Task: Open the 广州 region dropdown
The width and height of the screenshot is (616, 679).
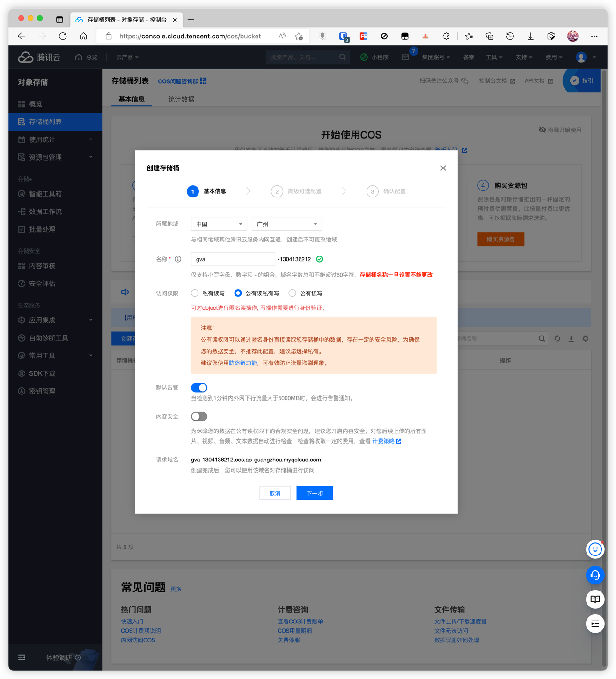Action: (286, 224)
